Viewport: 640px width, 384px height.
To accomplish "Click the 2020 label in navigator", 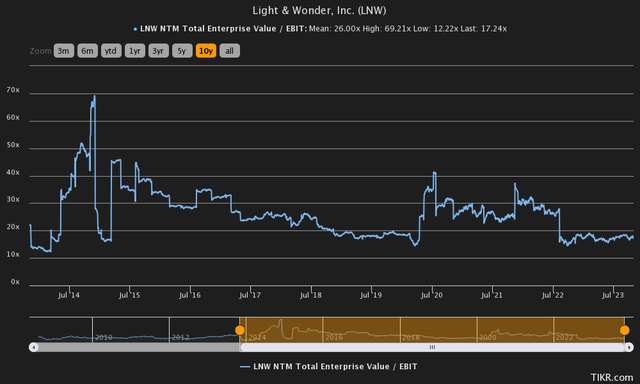I will coord(487,337).
